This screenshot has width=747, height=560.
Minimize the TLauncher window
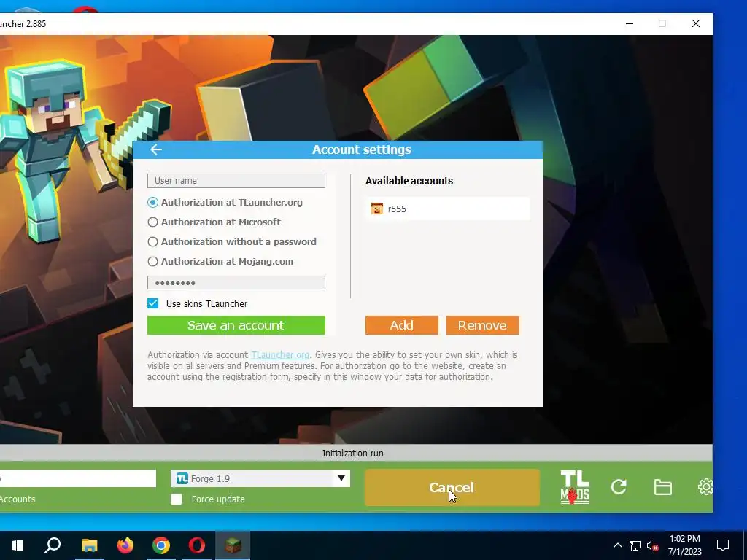(630, 24)
